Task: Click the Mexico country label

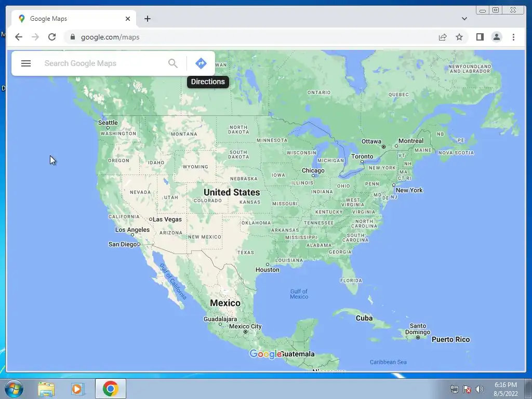Action: 225,303
